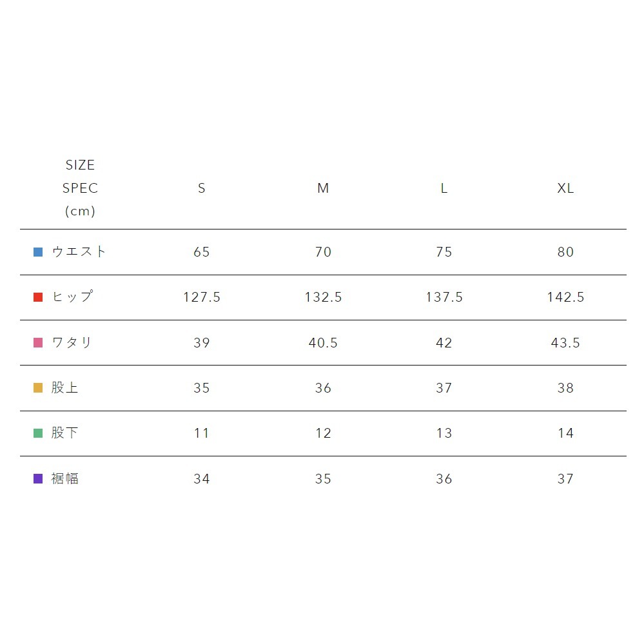Select the L size column header
The height and width of the screenshot is (644, 644).
[444, 188]
